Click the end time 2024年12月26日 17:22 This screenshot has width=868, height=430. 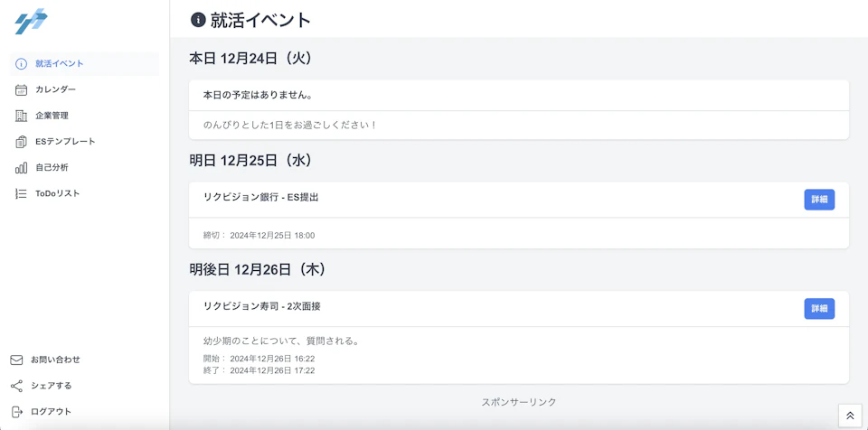pyautogui.click(x=272, y=370)
